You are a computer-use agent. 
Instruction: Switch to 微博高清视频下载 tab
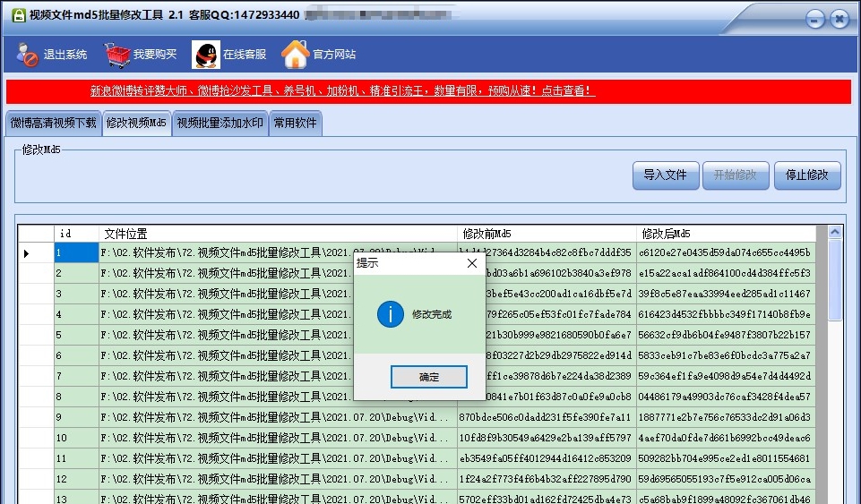pyautogui.click(x=53, y=123)
